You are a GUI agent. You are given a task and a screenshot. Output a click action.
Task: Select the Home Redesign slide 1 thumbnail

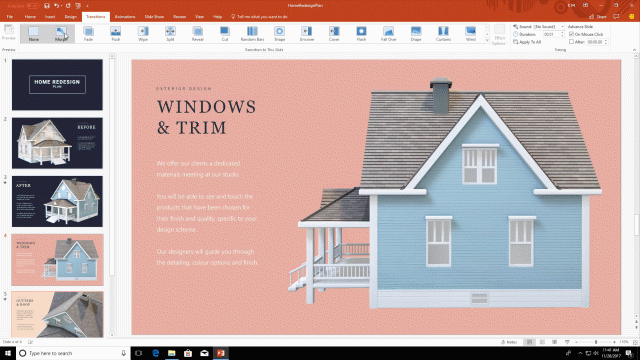point(57,84)
